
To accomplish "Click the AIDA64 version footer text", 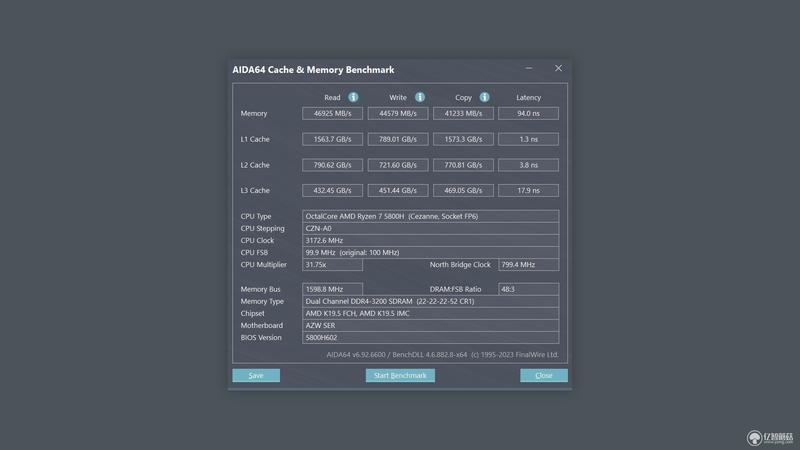I will pyautogui.click(x=442, y=355).
